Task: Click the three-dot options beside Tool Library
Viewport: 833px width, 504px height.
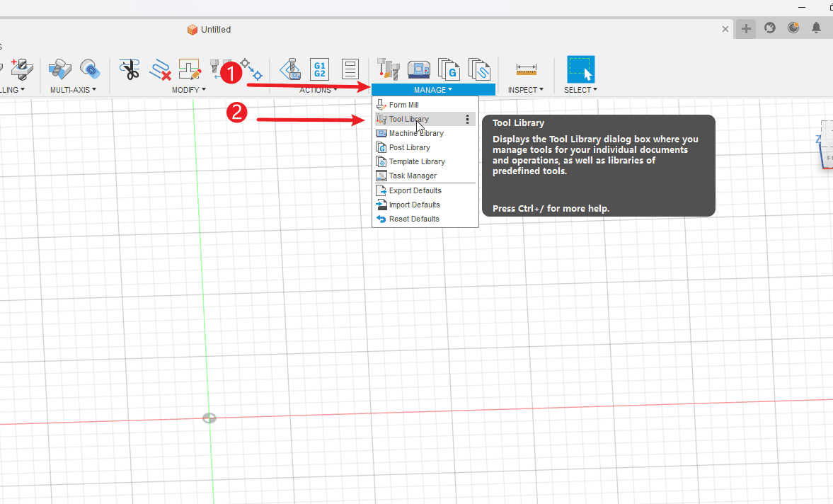Action: pos(468,120)
